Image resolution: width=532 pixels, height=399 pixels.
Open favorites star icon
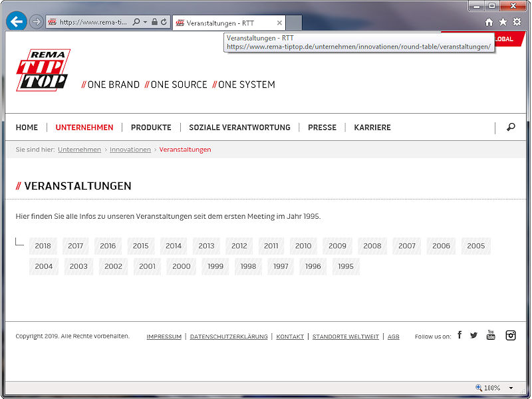(x=503, y=22)
